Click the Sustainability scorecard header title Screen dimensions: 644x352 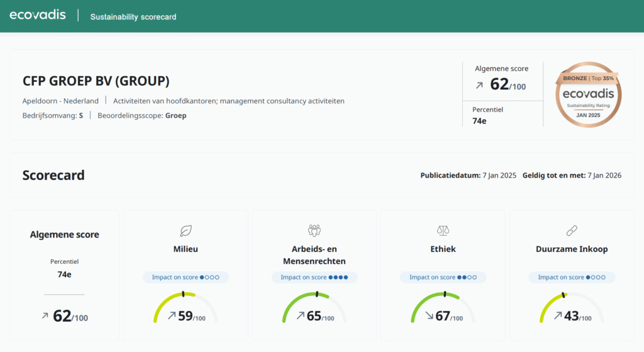coord(133,17)
